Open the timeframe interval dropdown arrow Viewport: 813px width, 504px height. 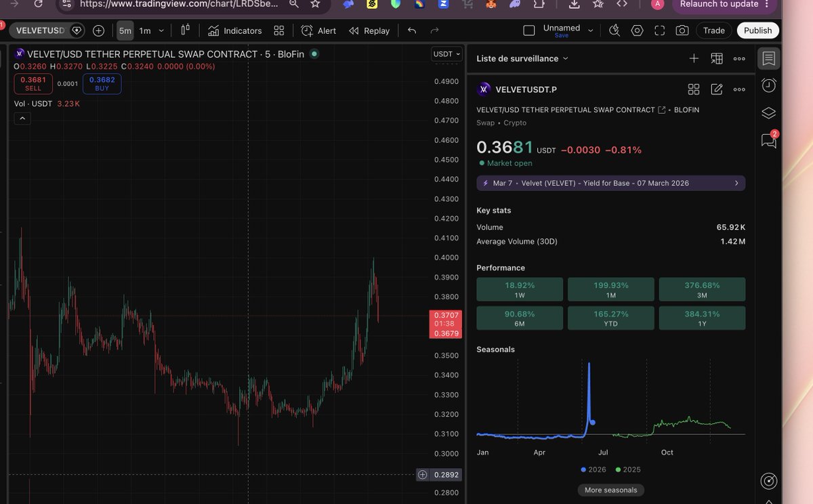[x=161, y=30]
